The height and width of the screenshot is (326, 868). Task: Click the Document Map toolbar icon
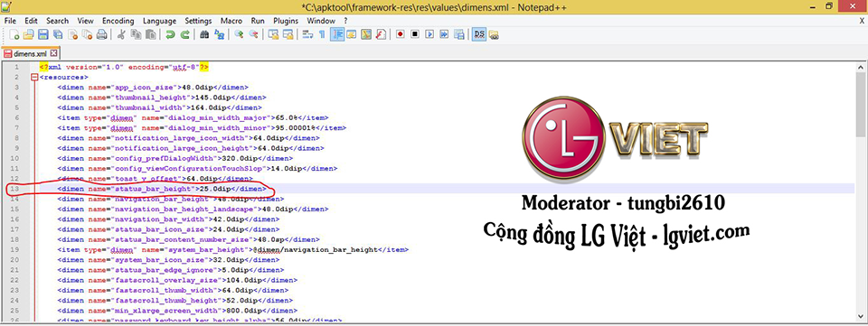click(366, 34)
